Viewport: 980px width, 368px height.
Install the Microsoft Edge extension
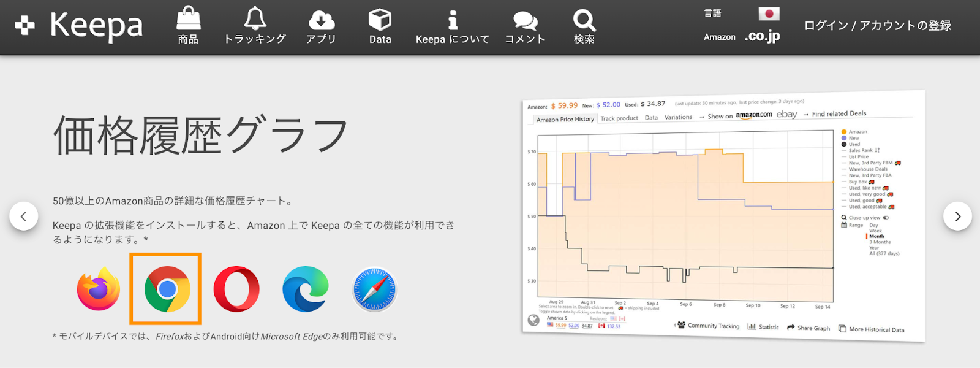tap(305, 289)
